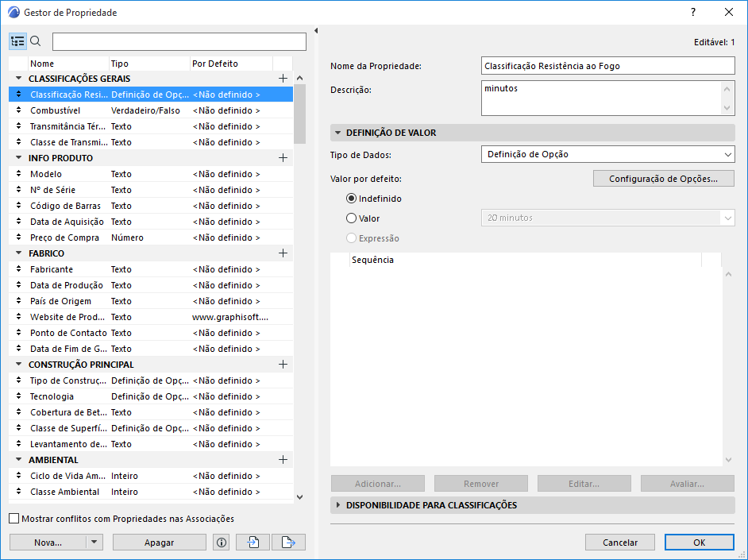Add a property to CLASSIFICAÇÕES GERAIS with plus icon
The width and height of the screenshot is (748, 560).
coord(283,78)
